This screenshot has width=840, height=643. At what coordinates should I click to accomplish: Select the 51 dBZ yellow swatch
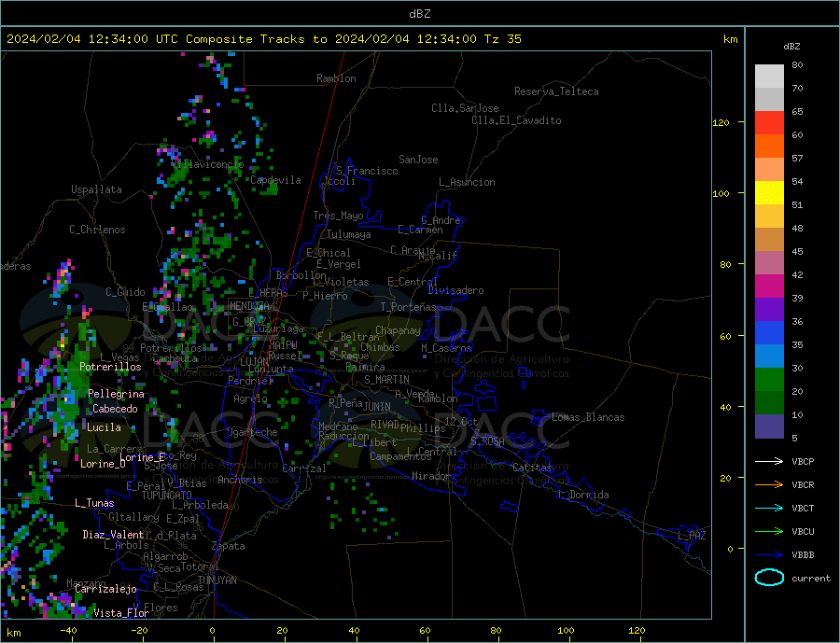769,193
